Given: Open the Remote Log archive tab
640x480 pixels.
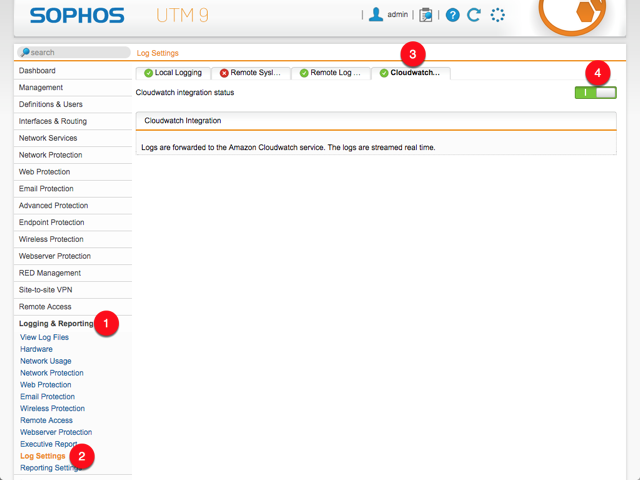Looking at the screenshot, I should pyautogui.click(x=330, y=73).
